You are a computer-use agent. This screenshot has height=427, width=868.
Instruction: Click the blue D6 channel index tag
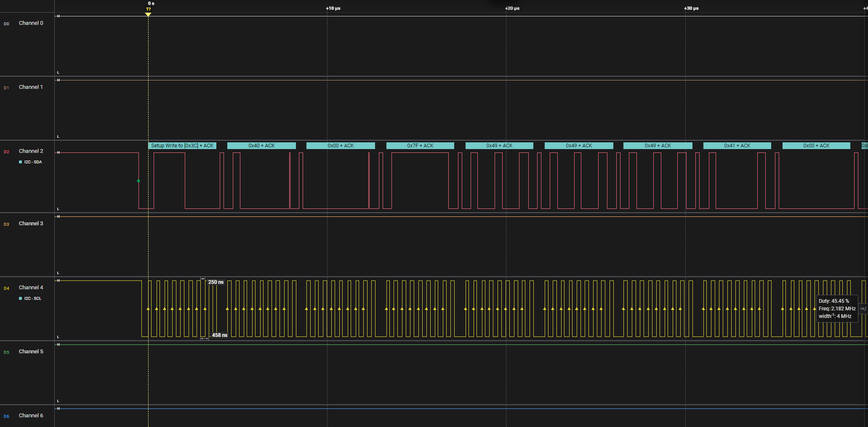(x=6, y=416)
